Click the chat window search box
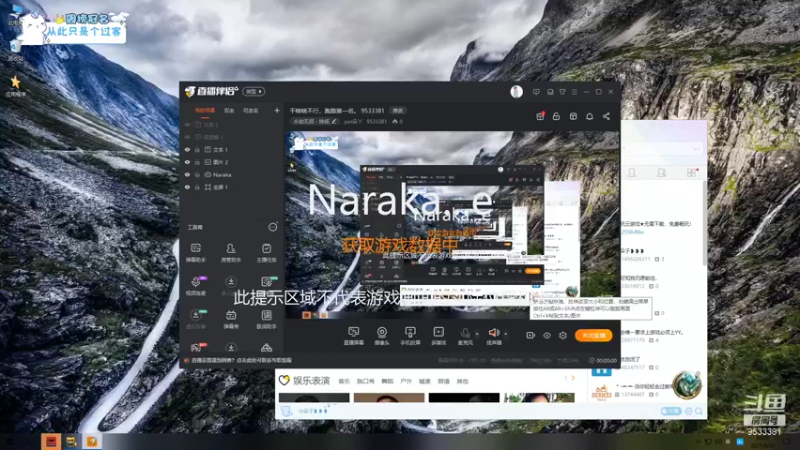The width and height of the screenshot is (800, 450). coord(662,148)
